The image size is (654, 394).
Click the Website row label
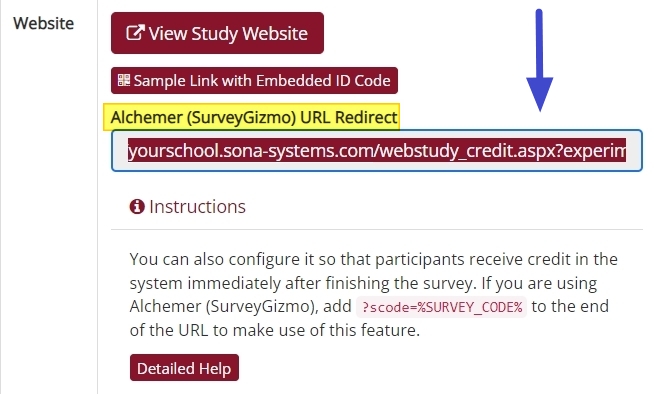point(43,23)
